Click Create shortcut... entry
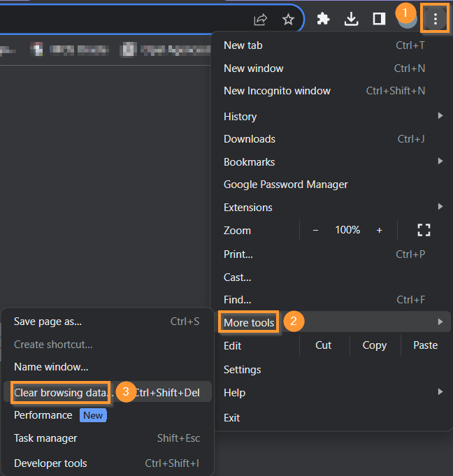The width and height of the screenshot is (453, 476). coord(107,345)
